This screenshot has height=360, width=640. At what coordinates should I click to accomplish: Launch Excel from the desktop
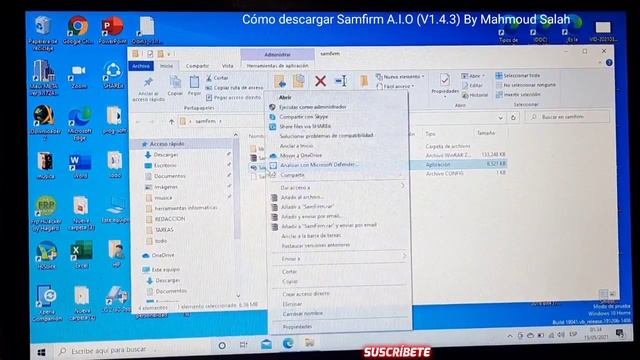pos(81,255)
